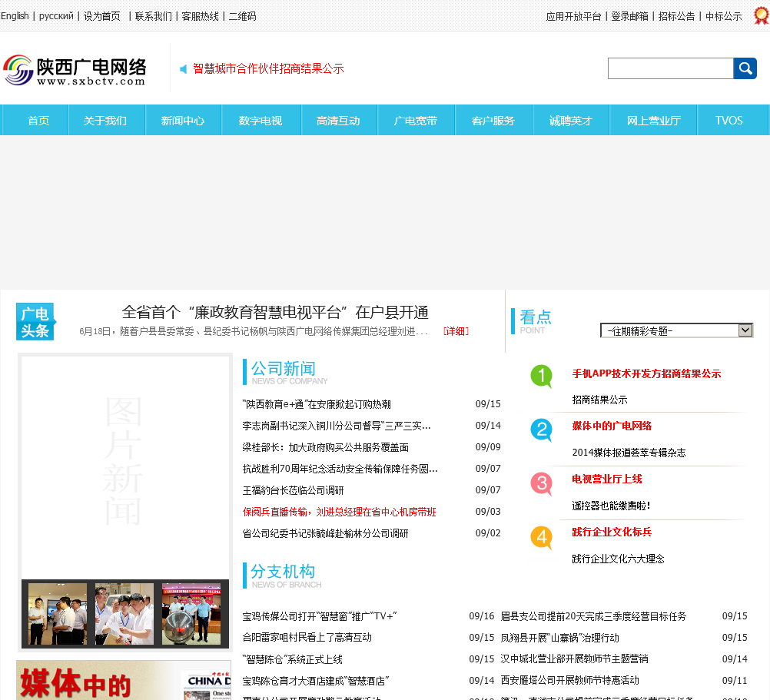The height and width of the screenshot is (700, 770).
Task: Open the 招标公告 link
Action: pos(677,16)
